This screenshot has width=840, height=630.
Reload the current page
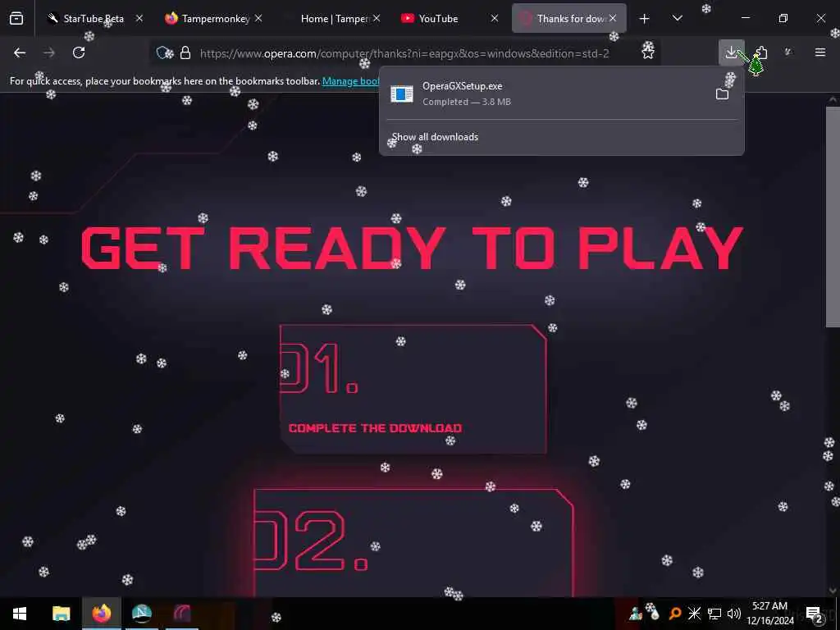pyautogui.click(x=79, y=52)
